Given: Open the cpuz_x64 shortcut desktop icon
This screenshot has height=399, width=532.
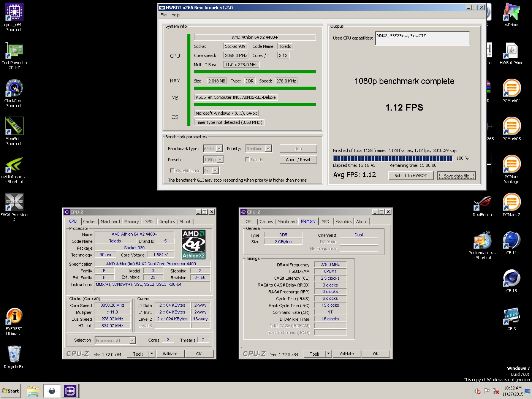Looking at the screenshot, I should tap(14, 17).
